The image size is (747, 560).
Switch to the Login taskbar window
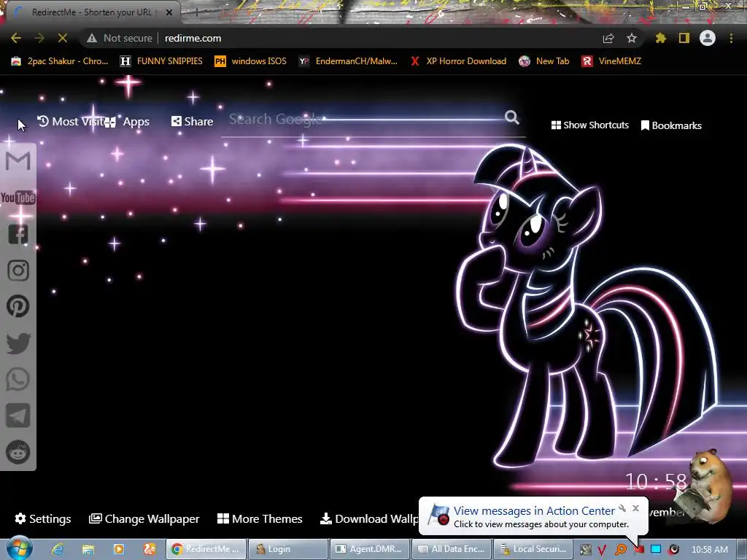[287, 549]
